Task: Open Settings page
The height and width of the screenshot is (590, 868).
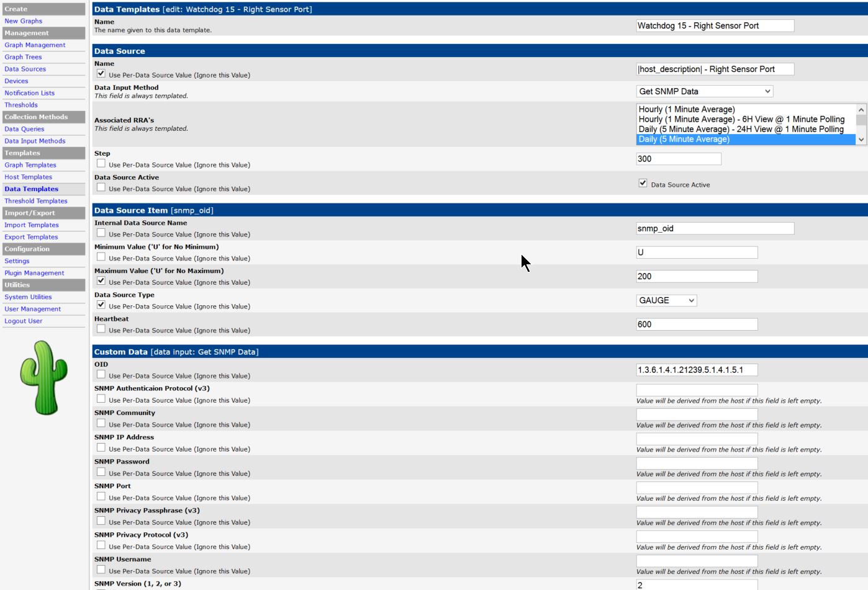Action: [17, 262]
